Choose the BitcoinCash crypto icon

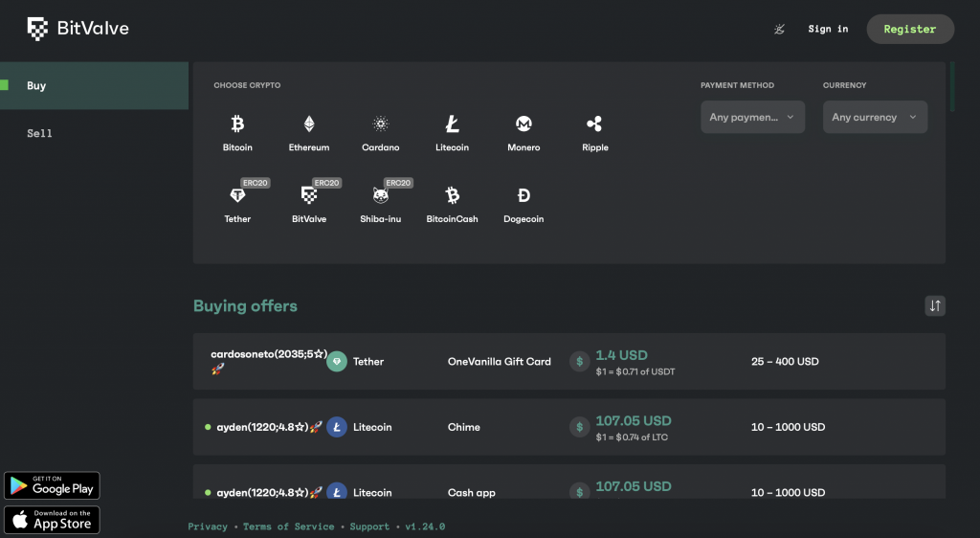(452, 195)
